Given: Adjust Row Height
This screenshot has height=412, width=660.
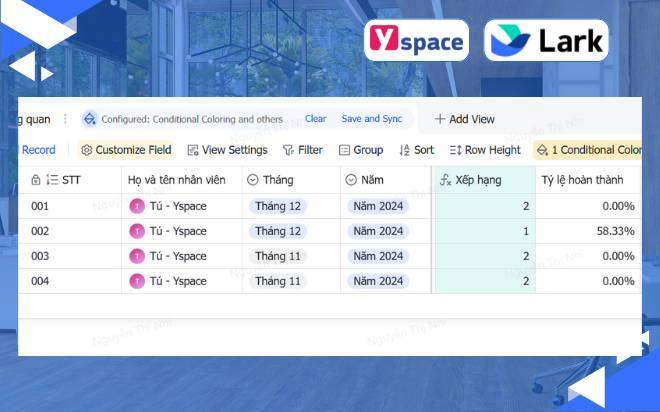Looking at the screenshot, I should pyautogui.click(x=485, y=150).
